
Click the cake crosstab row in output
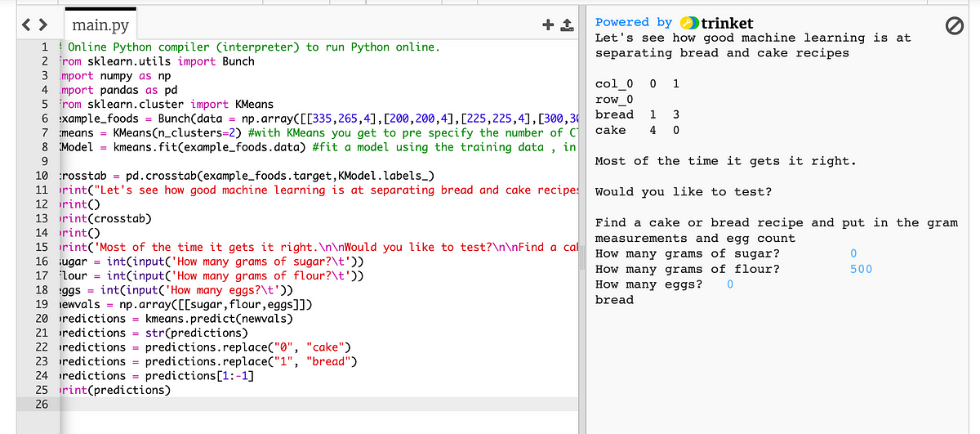(637, 131)
